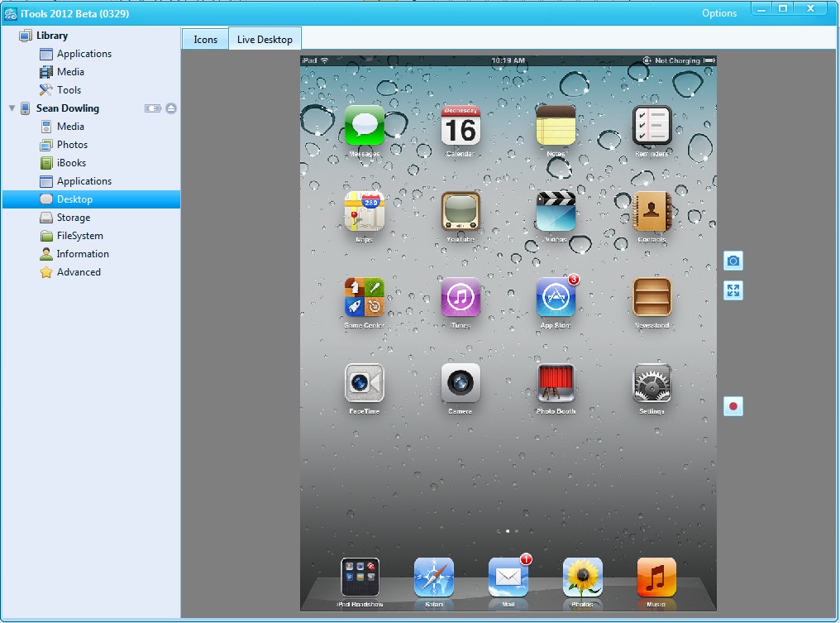Switch to the Icons tab
This screenshot has width=840, height=623.
tap(205, 39)
